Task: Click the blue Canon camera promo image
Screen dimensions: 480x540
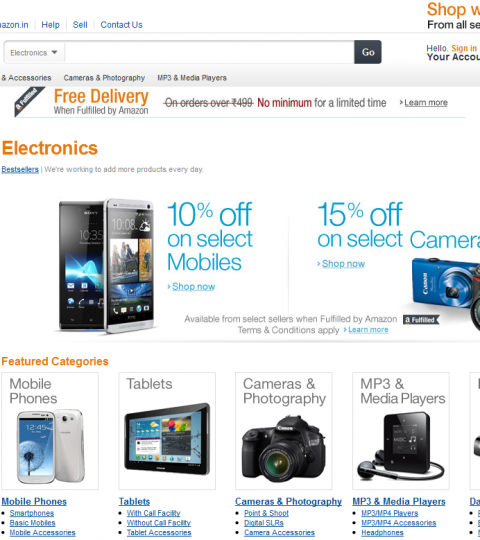Action: pos(444,293)
